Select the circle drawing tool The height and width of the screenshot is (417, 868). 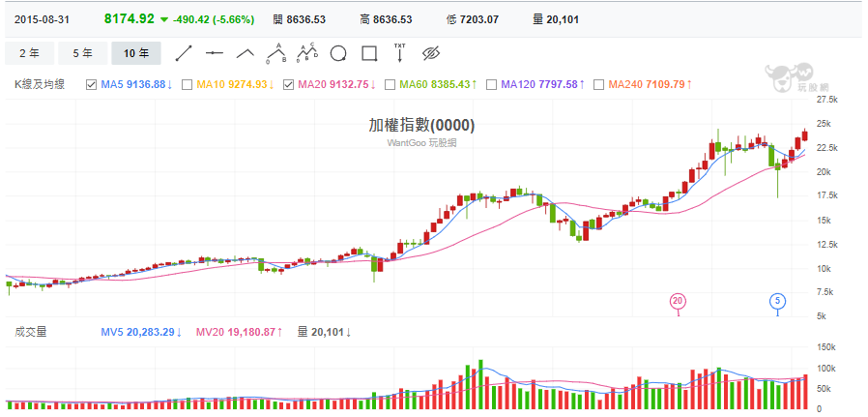[x=338, y=52]
